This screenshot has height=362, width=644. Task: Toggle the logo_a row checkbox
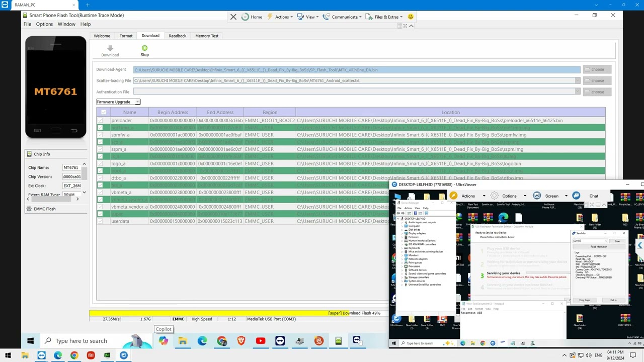pos(100,163)
